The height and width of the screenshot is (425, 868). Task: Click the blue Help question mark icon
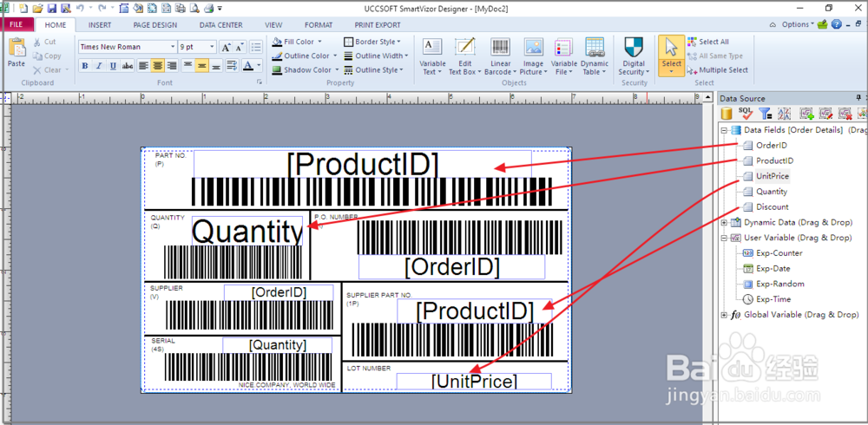837,24
